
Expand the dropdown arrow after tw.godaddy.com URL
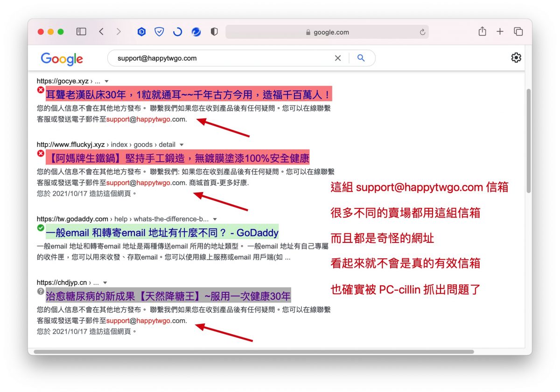tap(215, 219)
